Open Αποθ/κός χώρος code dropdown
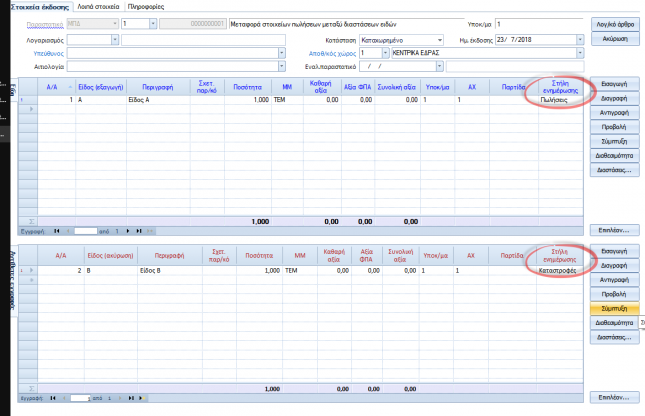This screenshot has width=645, height=416. tap(385, 53)
